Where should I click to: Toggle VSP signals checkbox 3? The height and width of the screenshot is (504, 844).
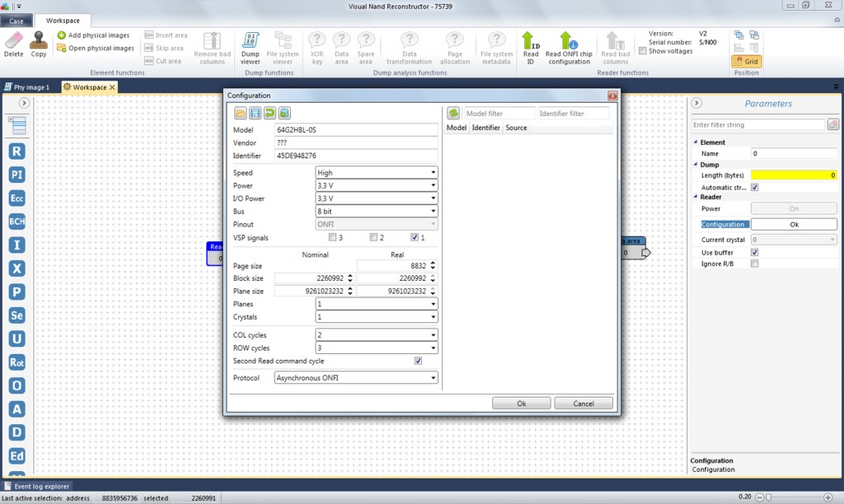332,237
